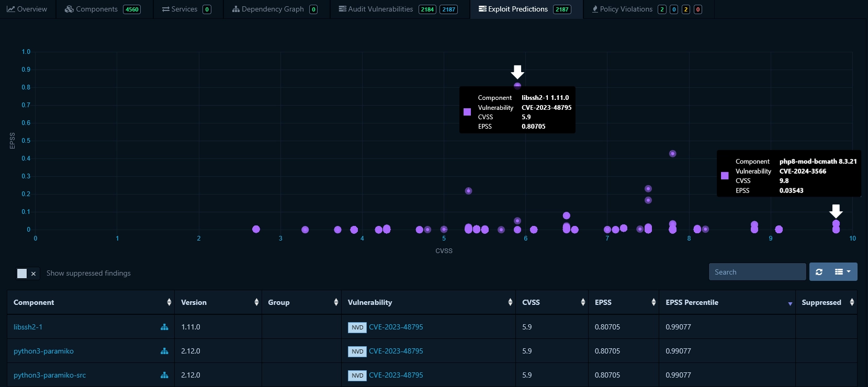Click the chart data point at EPSS 0.8

tap(517, 86)
